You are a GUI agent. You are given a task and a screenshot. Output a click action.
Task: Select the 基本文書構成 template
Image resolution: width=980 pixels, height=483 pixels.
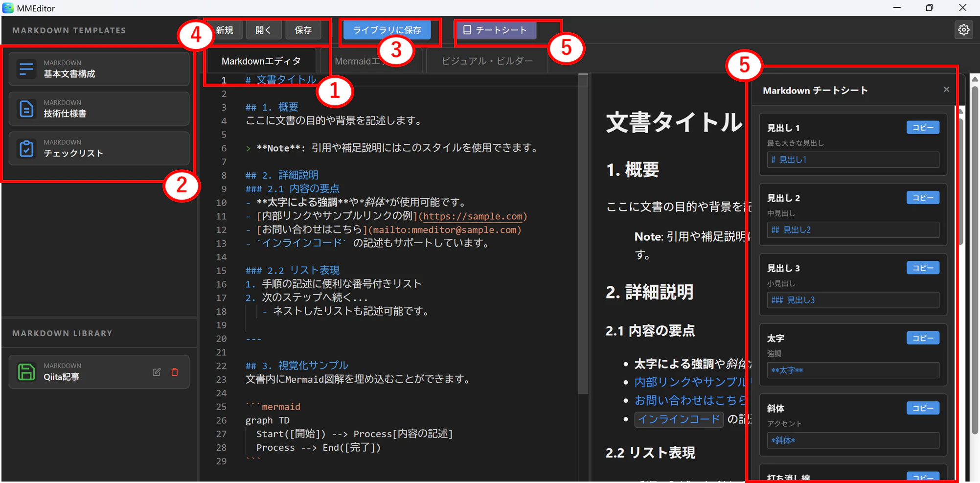[99, 69]
